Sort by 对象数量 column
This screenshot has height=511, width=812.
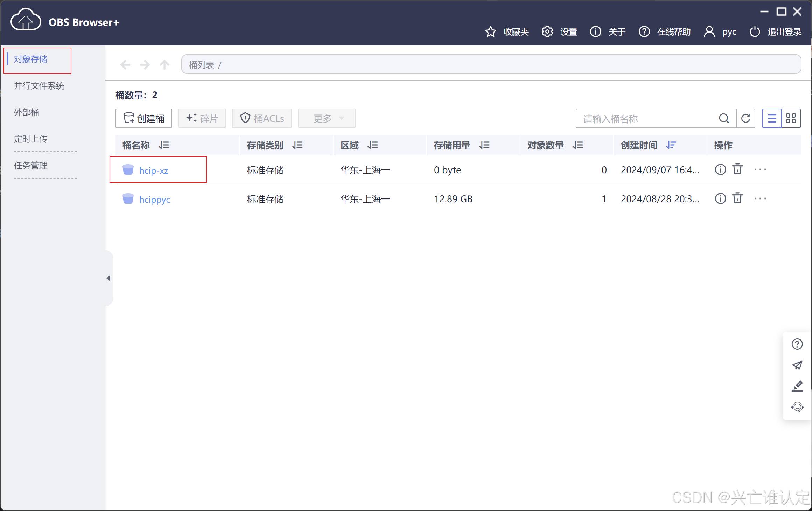pos(578,145)
